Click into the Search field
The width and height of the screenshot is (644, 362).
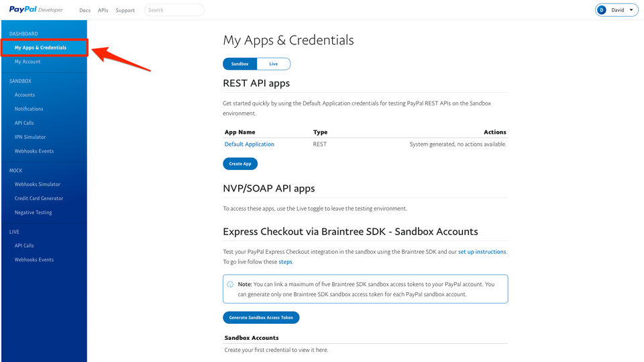tap(174, 10)
